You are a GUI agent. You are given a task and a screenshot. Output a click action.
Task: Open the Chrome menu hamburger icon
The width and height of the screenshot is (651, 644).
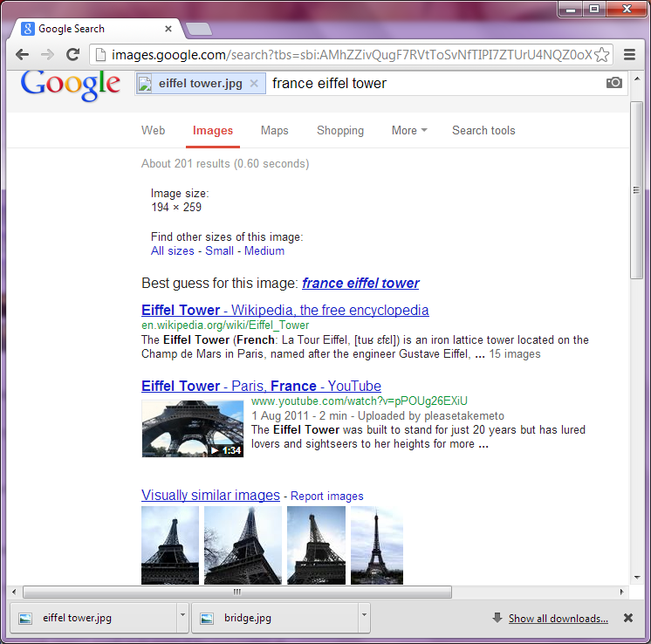click(629, 54)
